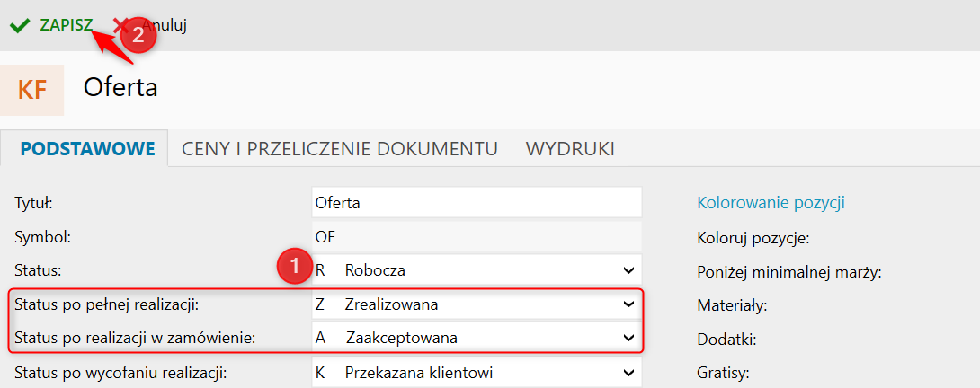
Task: Open the CENY I PRZELICZENIE DOKUMENTU tab
Action: pos(340,147)
